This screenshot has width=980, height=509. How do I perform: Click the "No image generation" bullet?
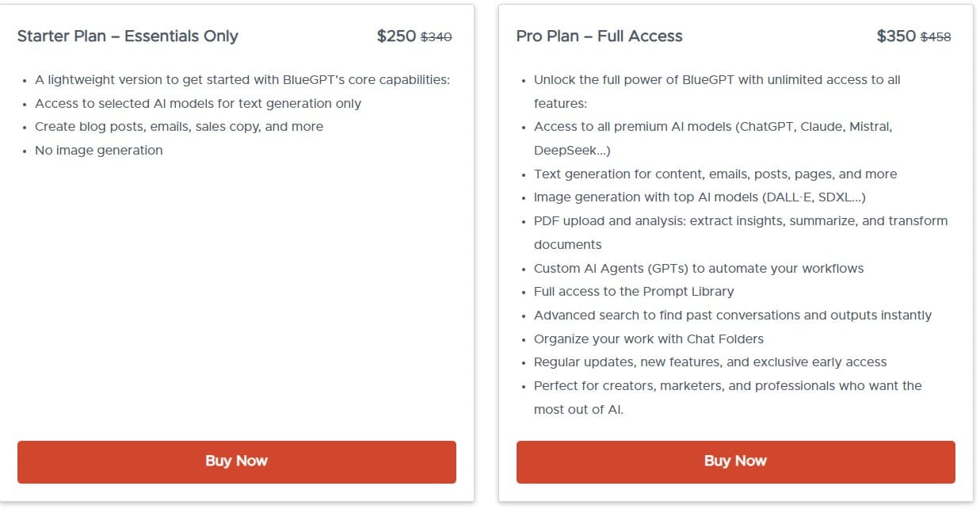99,151
